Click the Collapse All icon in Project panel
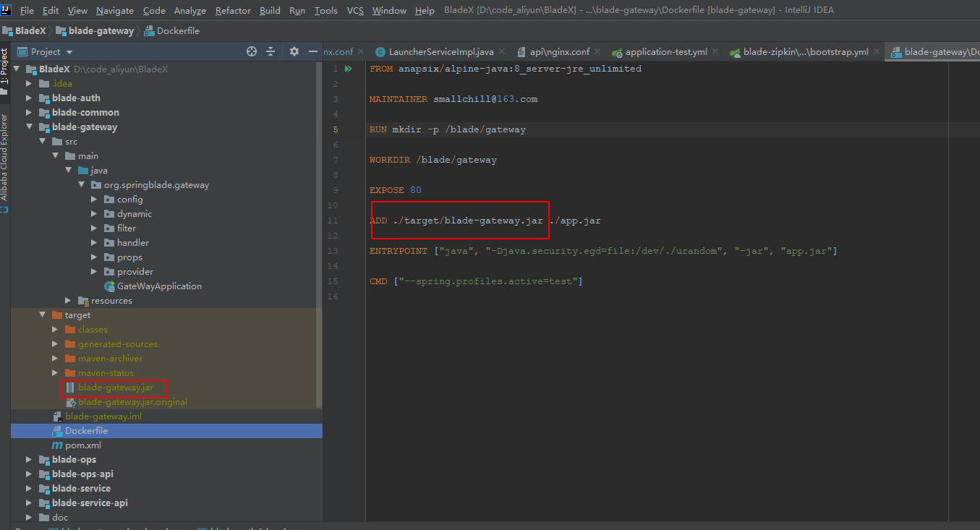This screenshot has height=530, width=980. click(270, 51)
